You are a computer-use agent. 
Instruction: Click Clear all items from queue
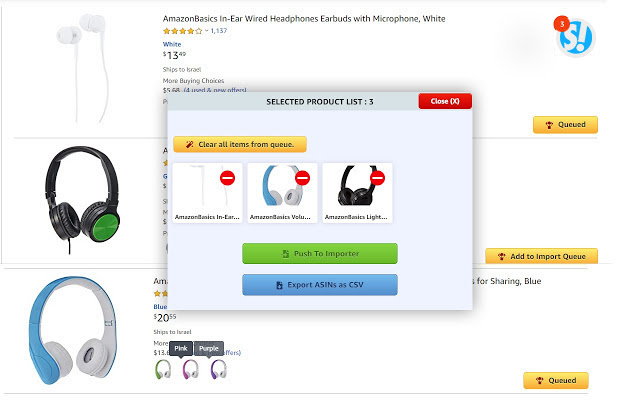click(x=240, y=144)
